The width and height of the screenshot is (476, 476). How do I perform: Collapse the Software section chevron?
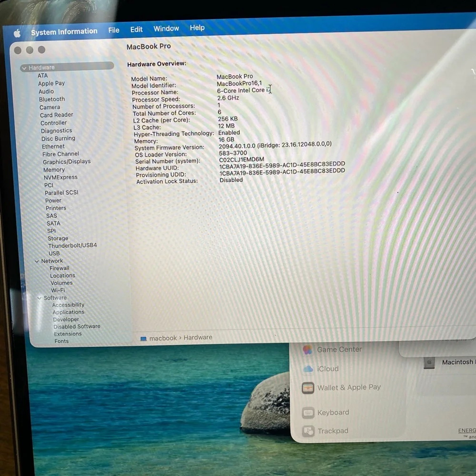click(x=39, y=298)
